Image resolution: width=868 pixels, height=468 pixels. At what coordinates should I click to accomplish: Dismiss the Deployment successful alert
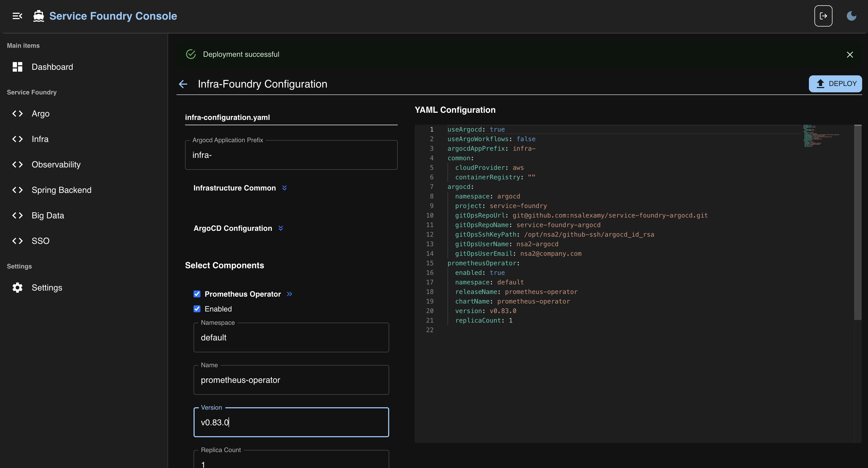[x=850, y=55]
